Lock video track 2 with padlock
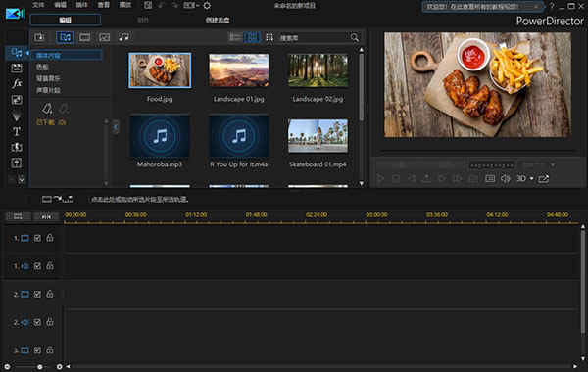Viewport: 588px width, 372px height. point(50,294)
